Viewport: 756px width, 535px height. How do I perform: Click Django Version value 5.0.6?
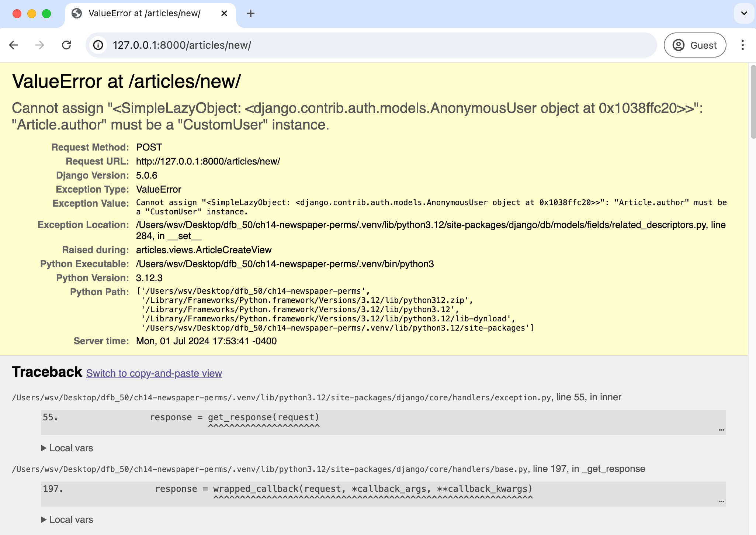click(x=147, y=175)
